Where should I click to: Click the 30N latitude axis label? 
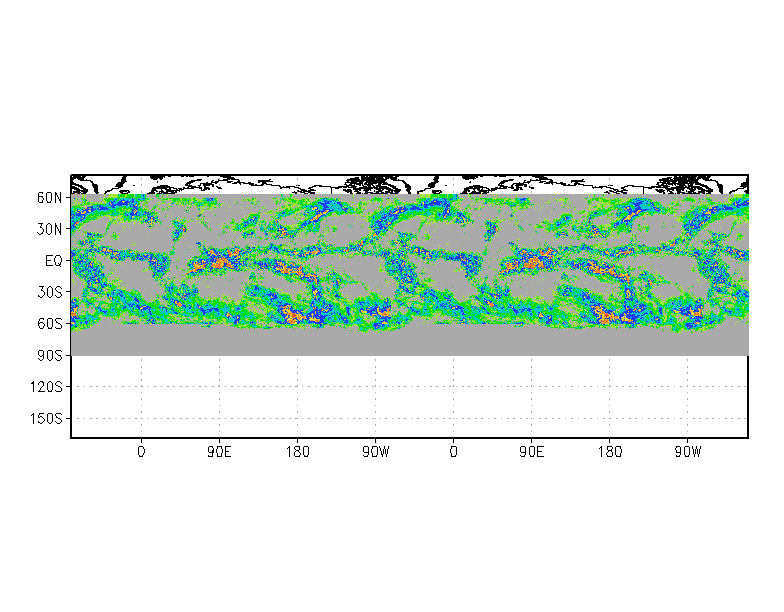coord(50,230)
